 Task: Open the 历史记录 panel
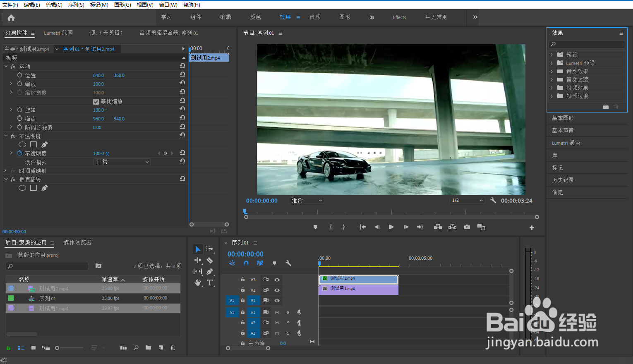click(563, 180)
